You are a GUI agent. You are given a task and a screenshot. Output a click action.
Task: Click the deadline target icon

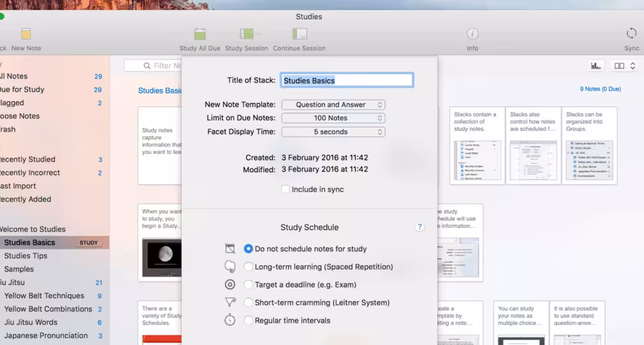coord(230,284)
